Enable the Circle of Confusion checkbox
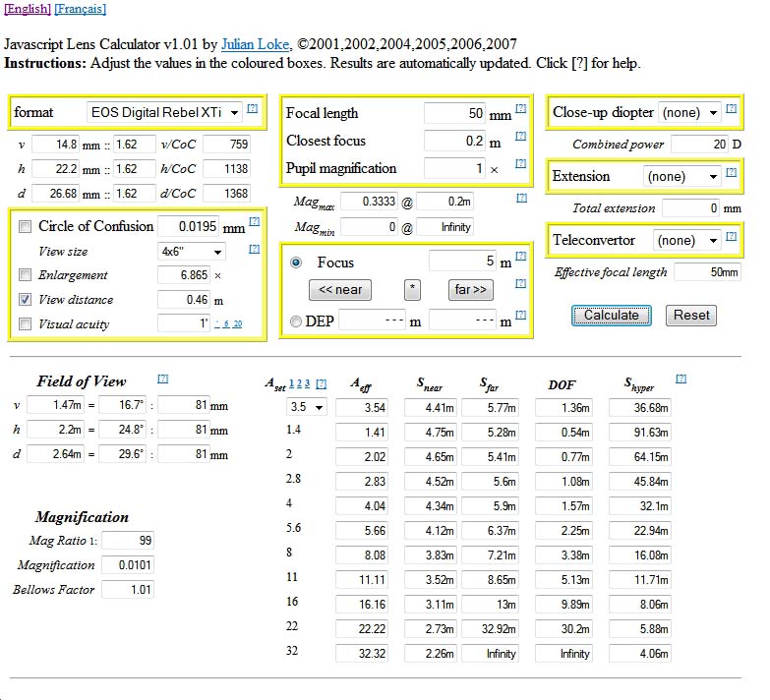770x700 pixels. pyautogui.click(x=26, y=226)
